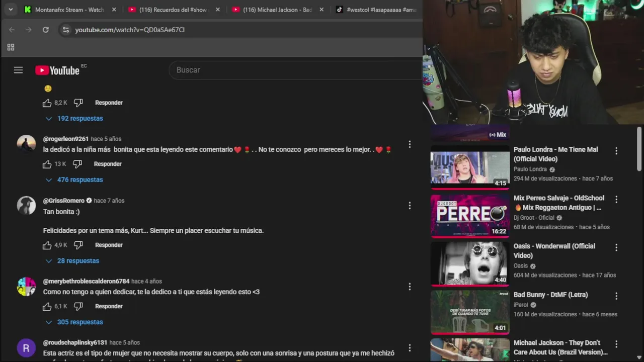The width and height of the screenshot is (644, 362).
Task: Open options for Michael Jackson They Don't Care video
Action: click(x=616, y=344)
